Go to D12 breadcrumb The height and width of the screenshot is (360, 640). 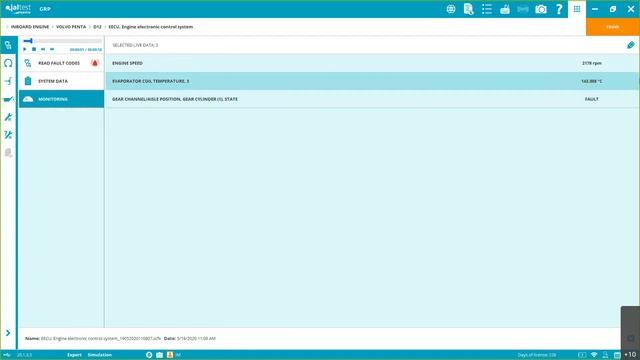(97, 27)
